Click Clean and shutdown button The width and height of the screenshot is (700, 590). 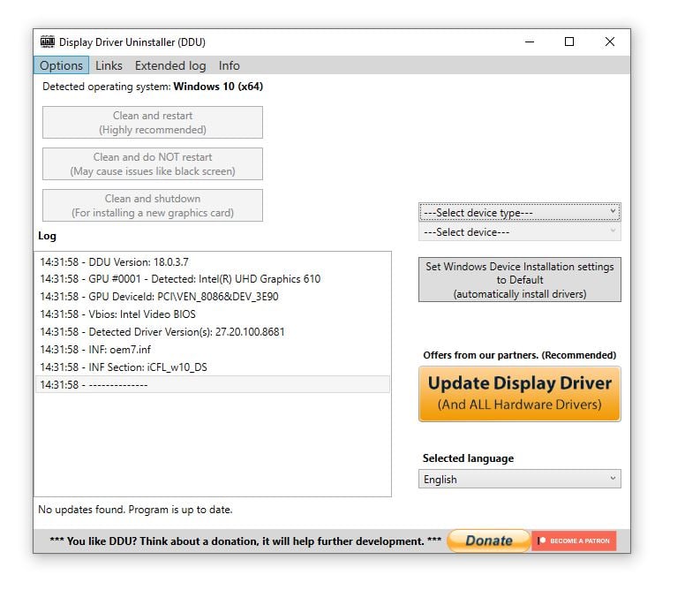pos(153,206)
